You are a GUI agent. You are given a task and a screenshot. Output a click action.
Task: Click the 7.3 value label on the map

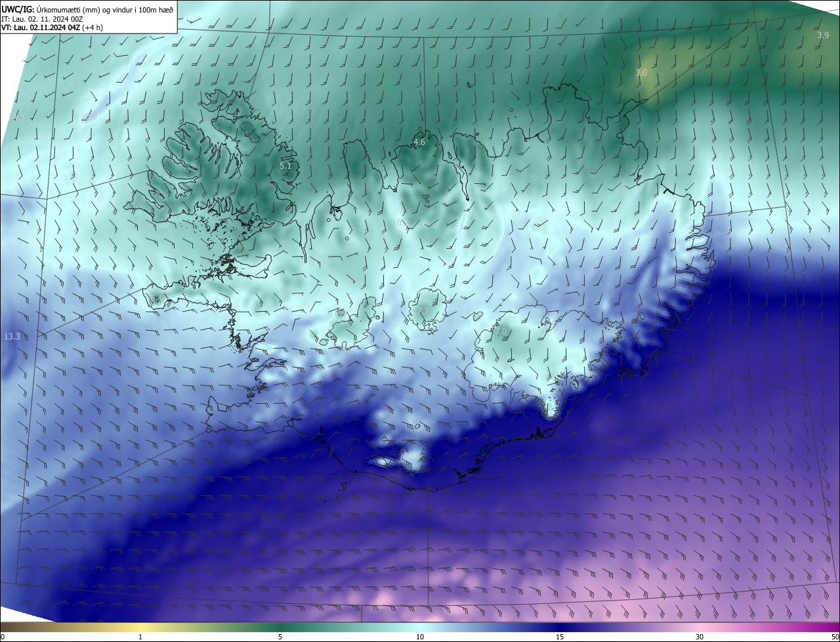coord(422,310)
